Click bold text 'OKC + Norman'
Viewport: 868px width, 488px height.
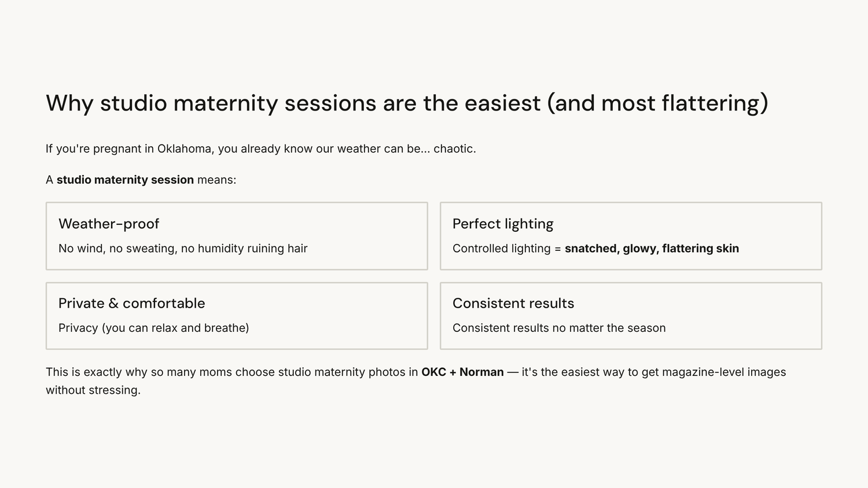(462, 372)
